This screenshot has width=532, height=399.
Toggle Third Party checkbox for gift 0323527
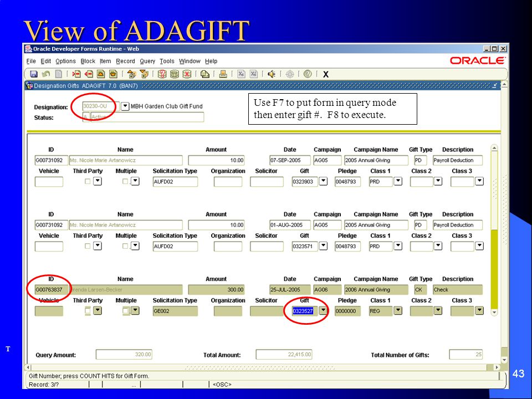88,310
